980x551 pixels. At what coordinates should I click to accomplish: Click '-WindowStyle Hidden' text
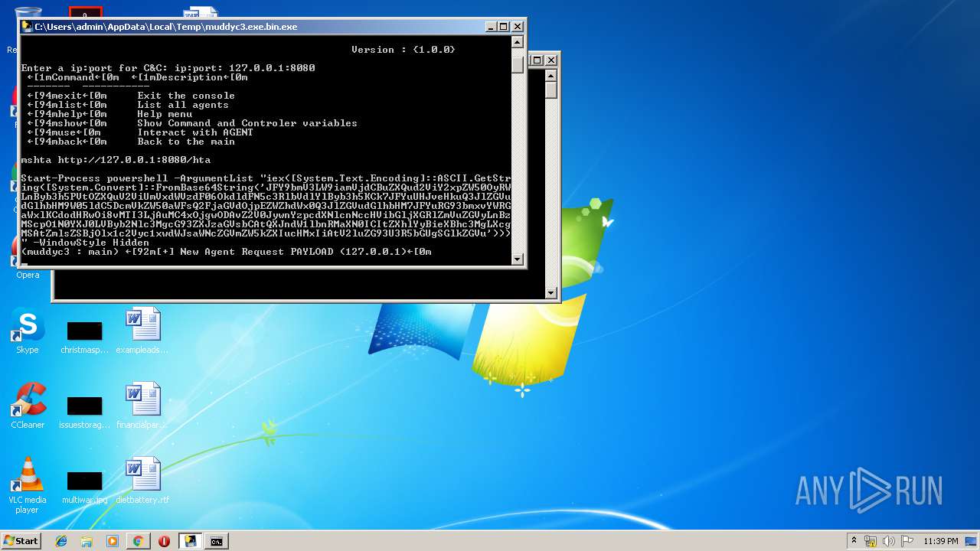point(91,243)
